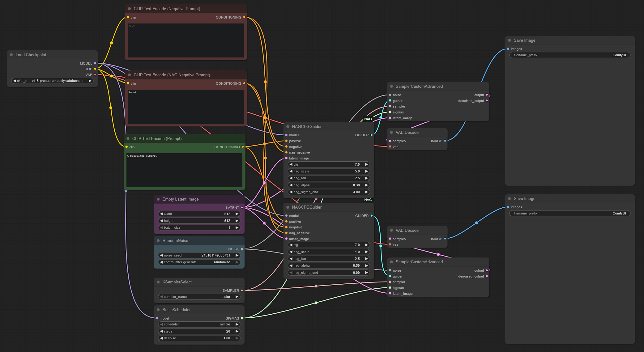644x352 pixels.
Task: Click the model input socket on BasicScheduler
Action: point(157,318)
